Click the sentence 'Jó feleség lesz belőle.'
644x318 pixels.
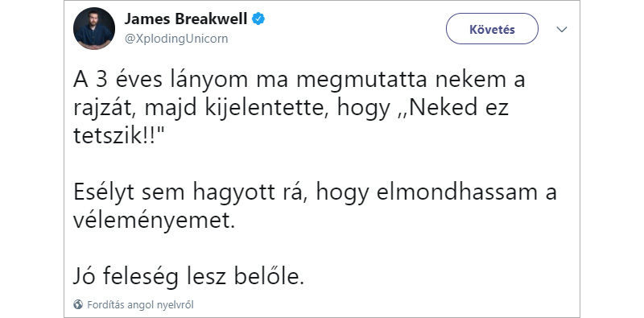(189, 278)
